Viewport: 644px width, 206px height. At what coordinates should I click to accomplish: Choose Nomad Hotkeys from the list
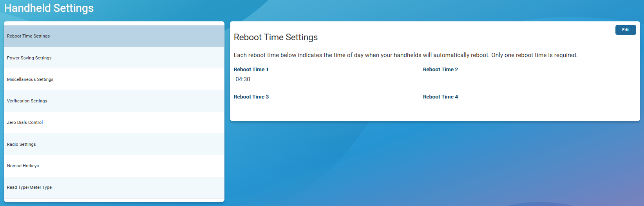[x=23, y=166]
